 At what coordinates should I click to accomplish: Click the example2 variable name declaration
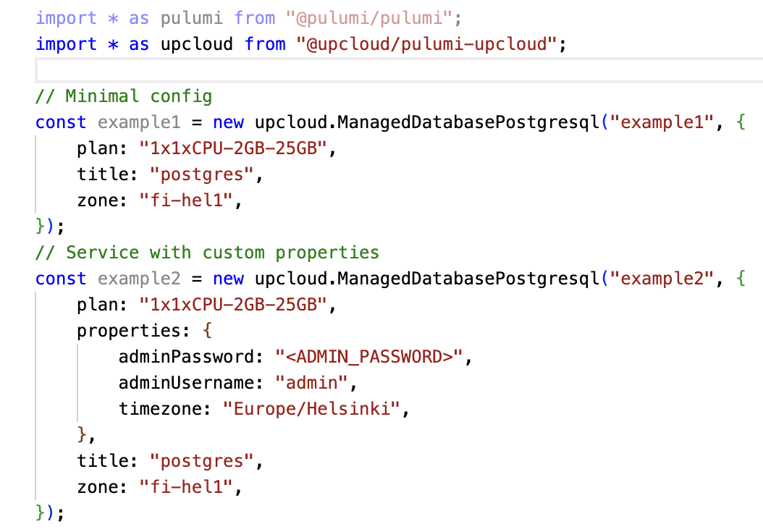pyautogui.click(x=128, y=279)
